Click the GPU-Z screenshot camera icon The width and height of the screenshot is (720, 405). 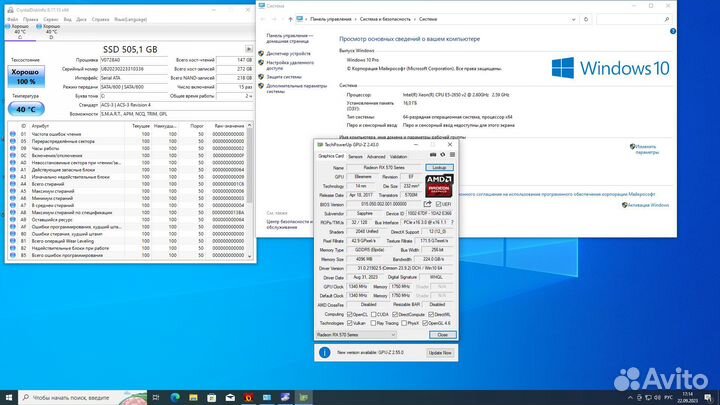[x=433, y=155]
